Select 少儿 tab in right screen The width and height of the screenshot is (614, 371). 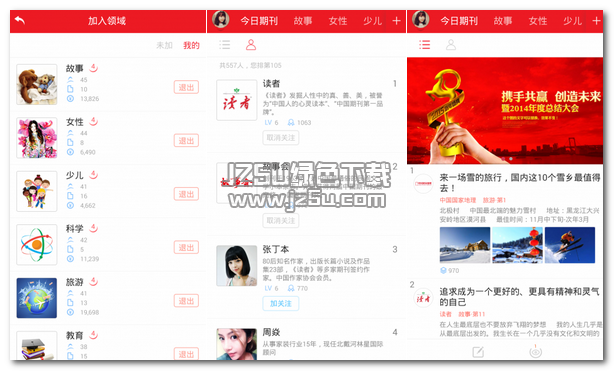click(x=572, y=21)
